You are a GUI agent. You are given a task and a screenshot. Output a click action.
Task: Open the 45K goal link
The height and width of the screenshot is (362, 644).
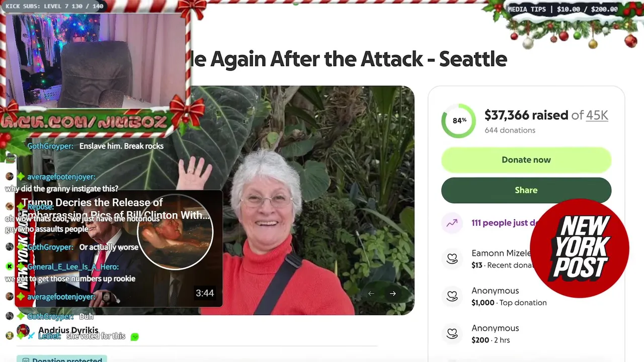(597, 115)
